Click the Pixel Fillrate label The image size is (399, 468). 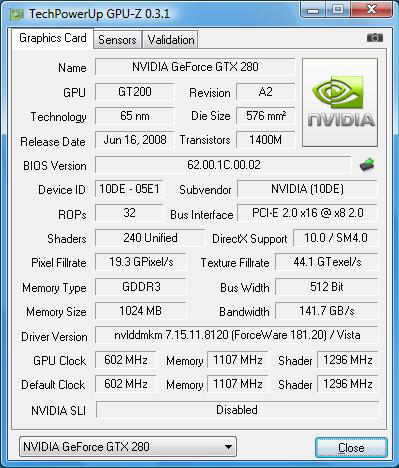[x=59, y=263]
